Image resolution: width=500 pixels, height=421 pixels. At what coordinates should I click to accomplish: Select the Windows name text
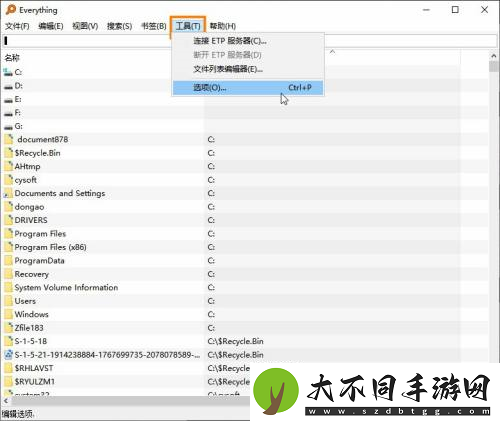point(31,314)
